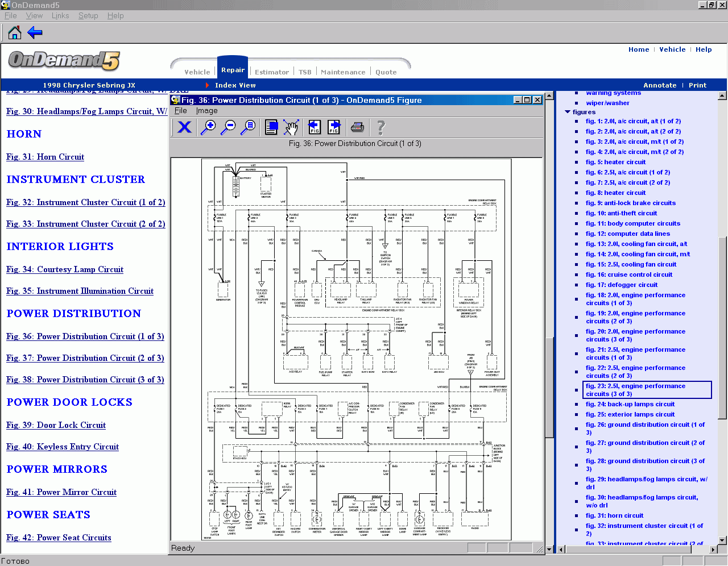Open Fig. 32: Instrument Cluster Circuit link
The height and width of the screenshot is (566, 728).
(86, 202)
